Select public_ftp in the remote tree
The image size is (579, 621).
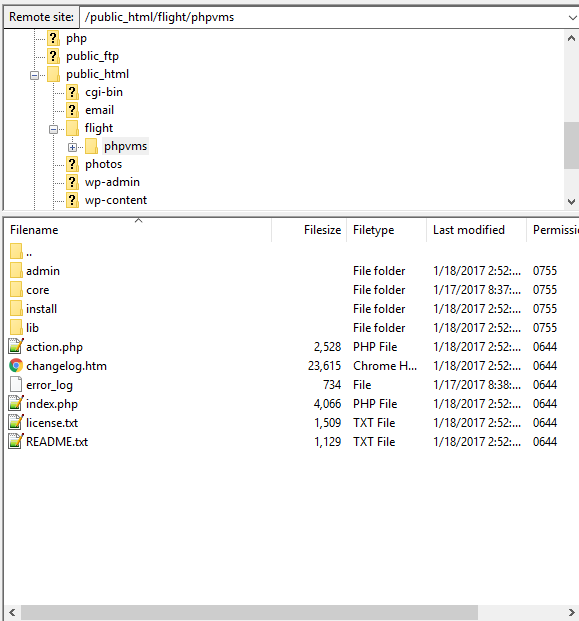(x=92, y=56)
